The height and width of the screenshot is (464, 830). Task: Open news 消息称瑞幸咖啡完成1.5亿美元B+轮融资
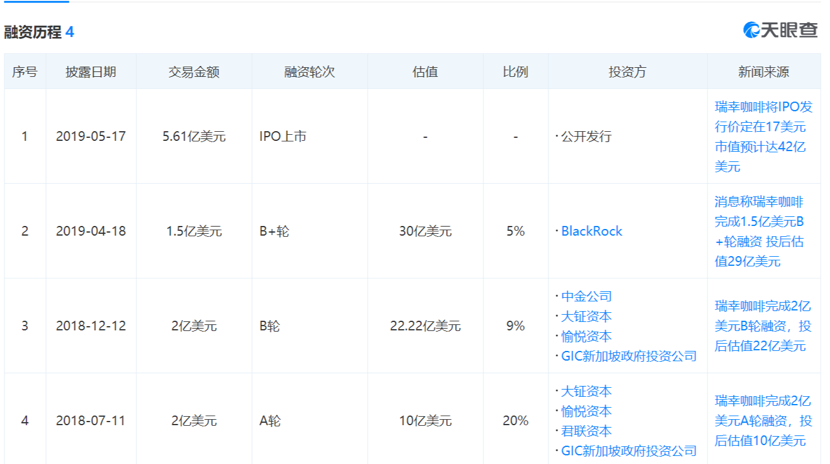(759, 231)
